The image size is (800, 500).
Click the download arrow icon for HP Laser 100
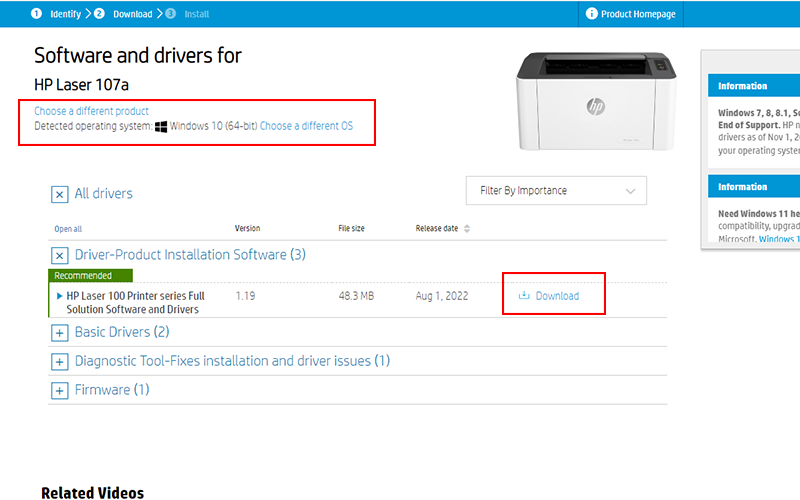click(x=524, y=296)
